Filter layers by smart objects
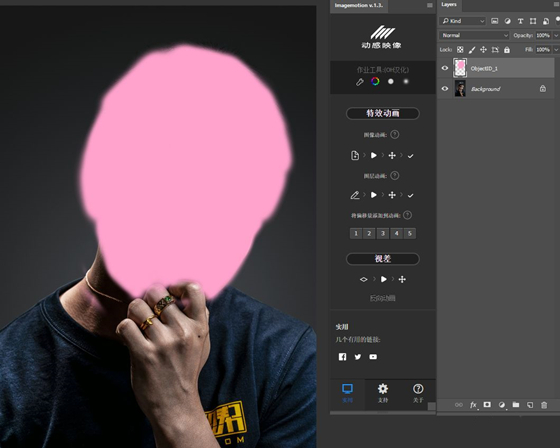This screenshot has height=448, width=560. (x=546, y=21)
